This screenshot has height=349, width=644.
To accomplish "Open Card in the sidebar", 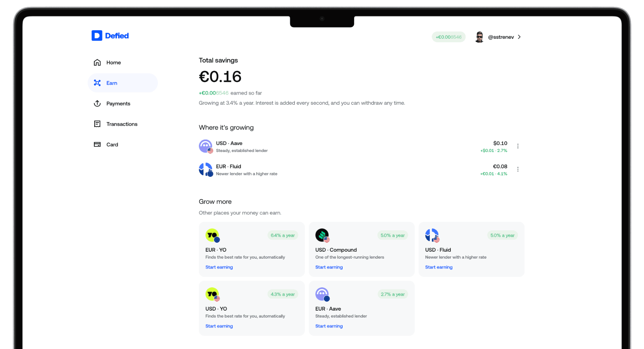I will click(123, 145).
